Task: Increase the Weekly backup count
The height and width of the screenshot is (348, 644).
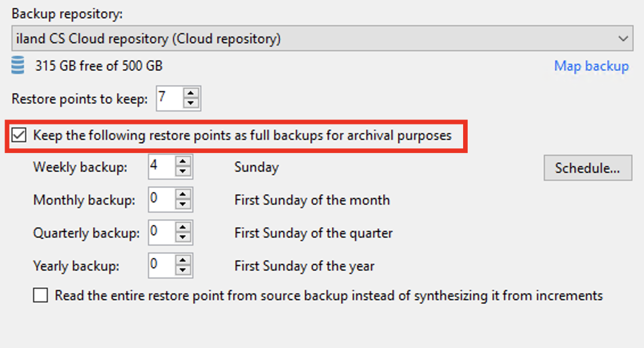Action: click(x=183, y=162)
